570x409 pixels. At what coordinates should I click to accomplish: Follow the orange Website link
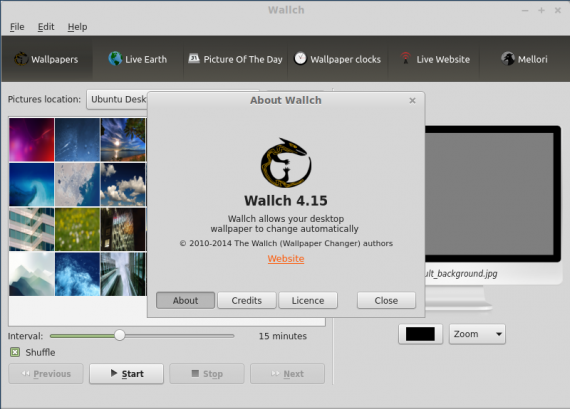click(286, 258)
